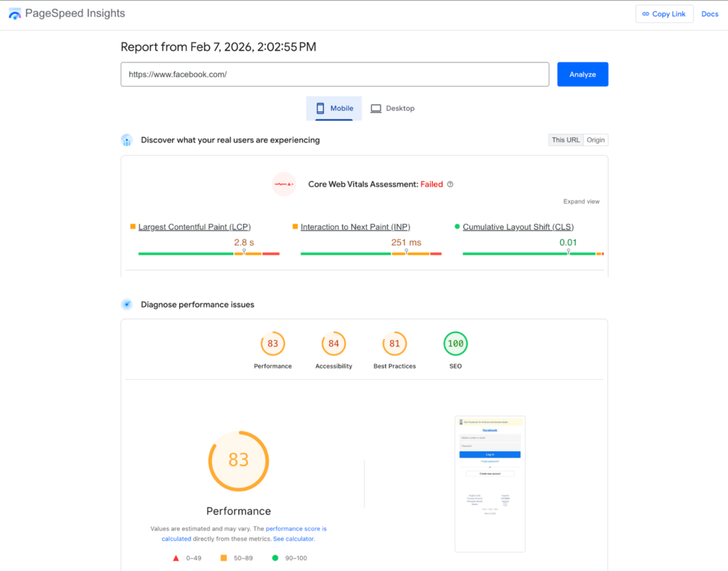
Task: Open the Cumulative Layout Shift metric link
Action: coord(518,226)
